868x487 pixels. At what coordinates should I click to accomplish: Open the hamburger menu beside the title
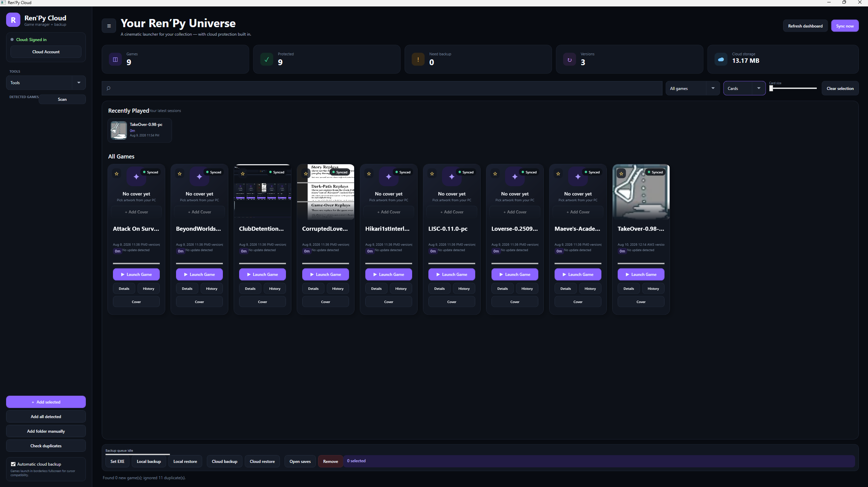click(x=109, y=26)
